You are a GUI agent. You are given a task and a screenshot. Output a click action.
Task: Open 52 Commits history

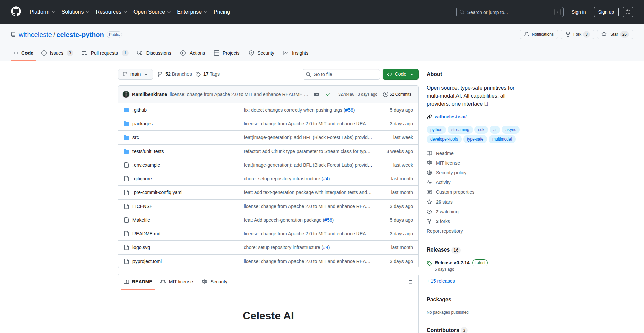397,94
